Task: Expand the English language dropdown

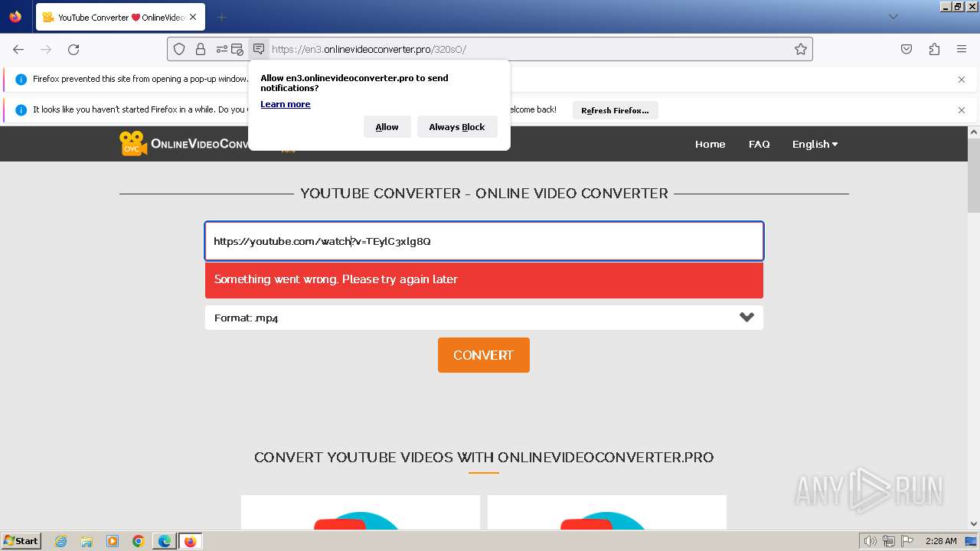Action: (x=815, y=144)
